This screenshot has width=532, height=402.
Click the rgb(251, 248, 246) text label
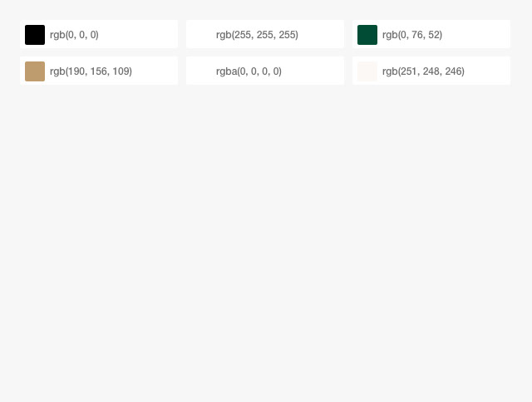423,71
